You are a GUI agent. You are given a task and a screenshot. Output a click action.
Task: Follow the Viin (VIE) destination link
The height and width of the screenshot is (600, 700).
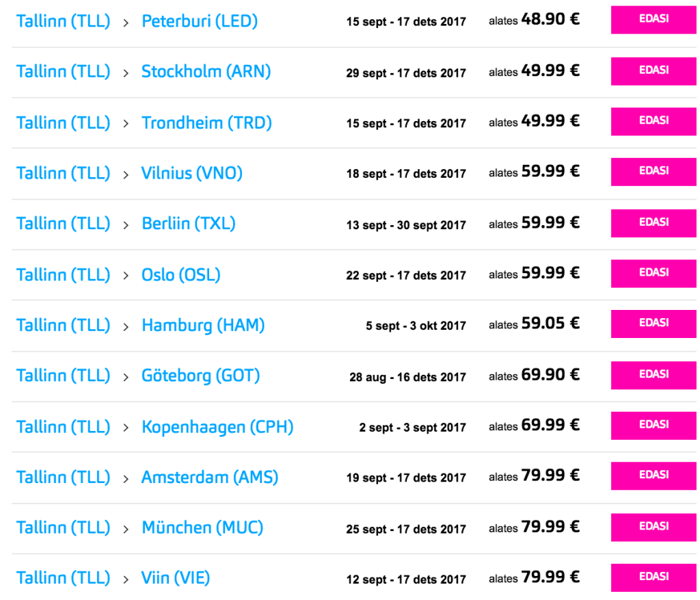(176, 578)
